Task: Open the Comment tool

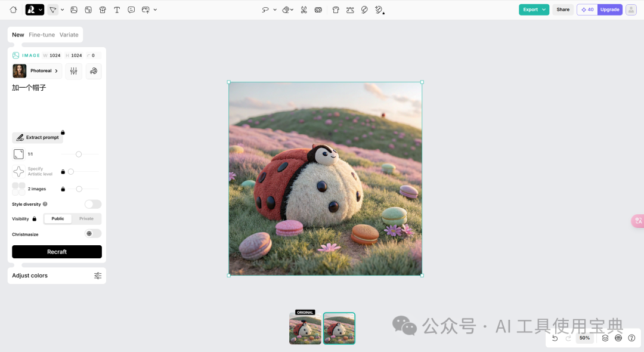Action: (131, 10)
